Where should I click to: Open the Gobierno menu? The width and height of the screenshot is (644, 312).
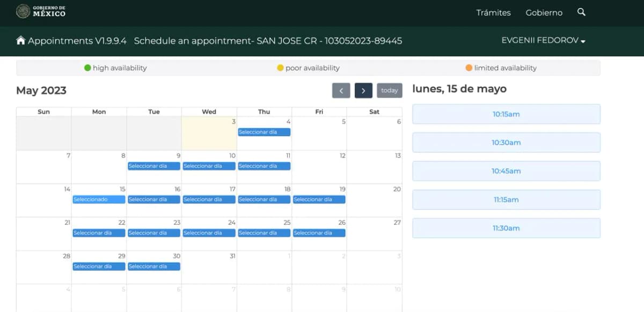click(x=544, y=12)
